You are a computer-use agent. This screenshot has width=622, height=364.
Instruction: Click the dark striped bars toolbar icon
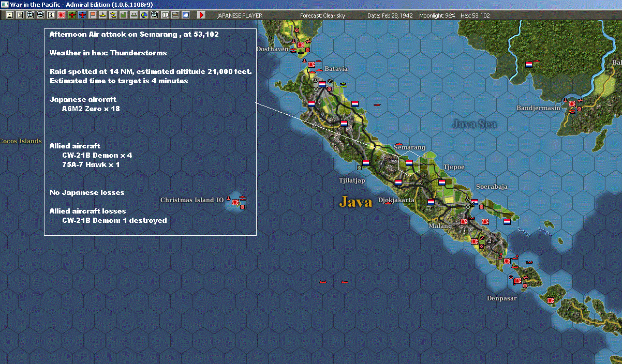tap(175, 15)
